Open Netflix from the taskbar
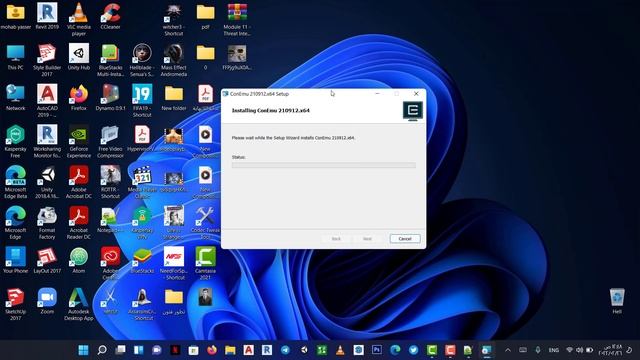The height and width of the screenshot is (360, 640). pyautogui.click(x=175, y=350)
